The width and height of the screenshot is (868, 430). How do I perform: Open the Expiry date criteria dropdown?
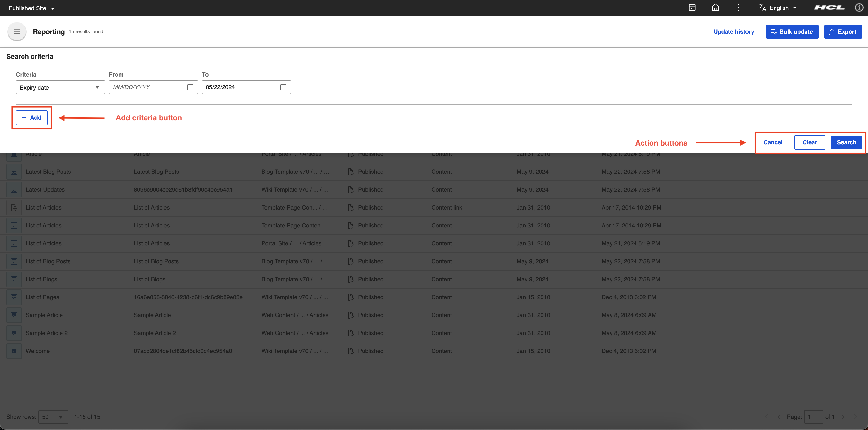(x=60, y=87)
